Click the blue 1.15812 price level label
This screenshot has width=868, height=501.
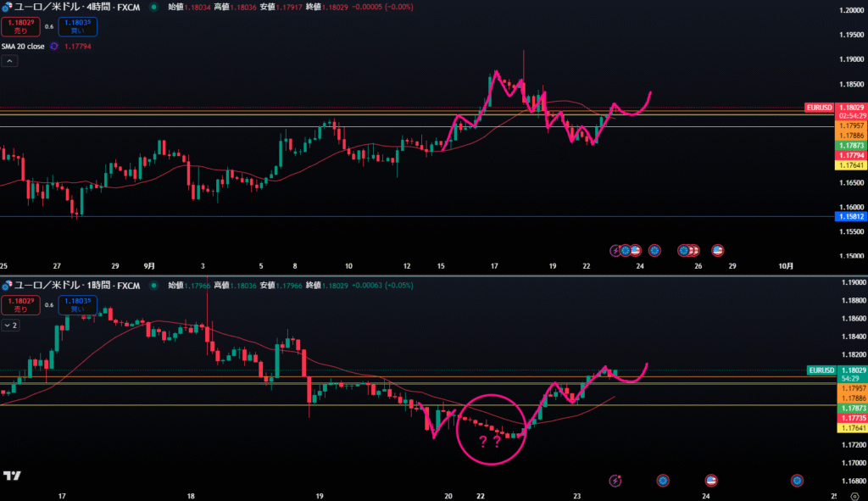coord(850,217)
